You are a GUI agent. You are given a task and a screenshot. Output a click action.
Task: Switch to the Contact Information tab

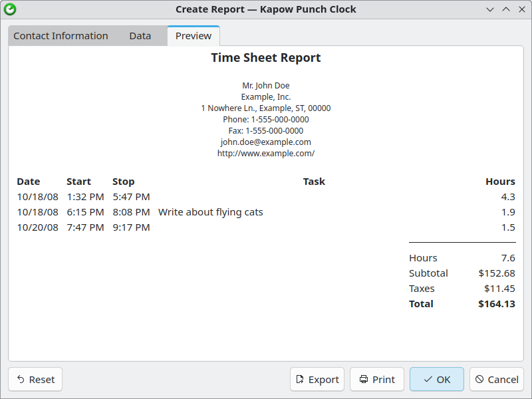tap(61, 36)
